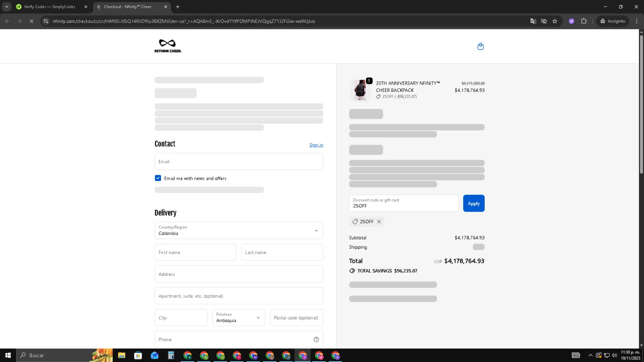
Task: Open the Province Antioquia dropdown
Action: [x=239, y=318]
